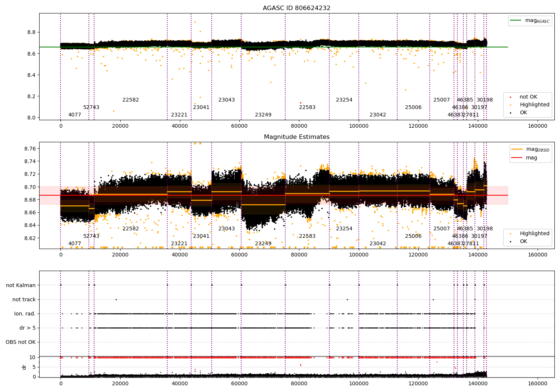Image resolution: width=560 pixels, height=392 pixels.
Task: Click obsid label 23043 in AGASC plot
Action: point(227,100)
